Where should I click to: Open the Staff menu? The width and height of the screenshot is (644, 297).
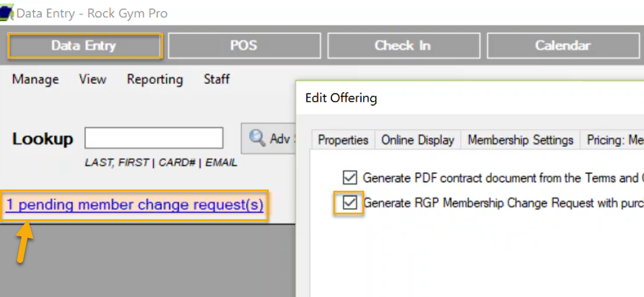click(217, 79)
